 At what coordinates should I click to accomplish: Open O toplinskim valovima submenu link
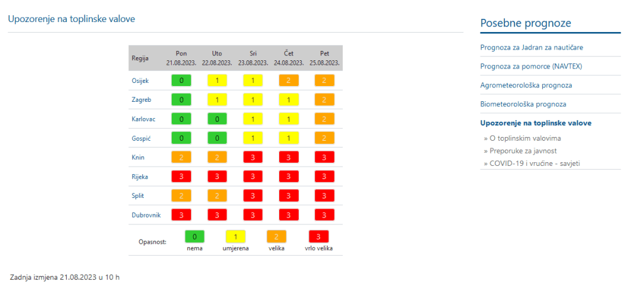(522, 138)
